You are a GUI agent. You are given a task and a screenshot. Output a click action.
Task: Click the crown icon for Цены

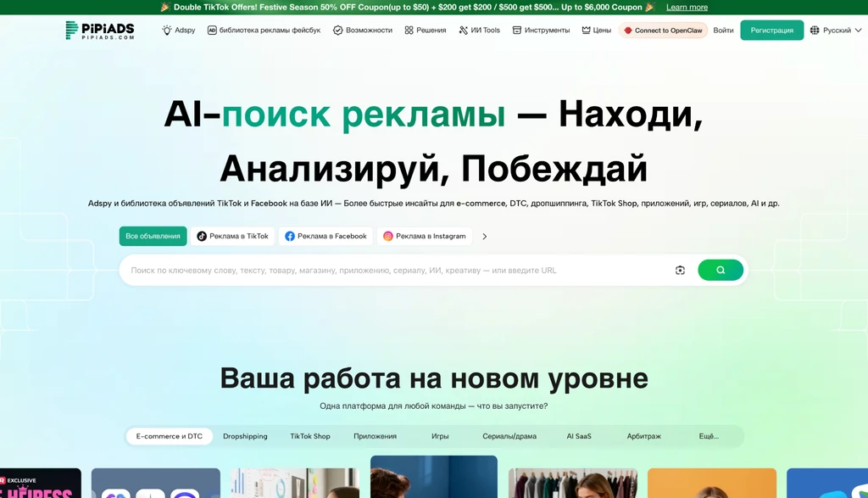[x=586, y=31]
